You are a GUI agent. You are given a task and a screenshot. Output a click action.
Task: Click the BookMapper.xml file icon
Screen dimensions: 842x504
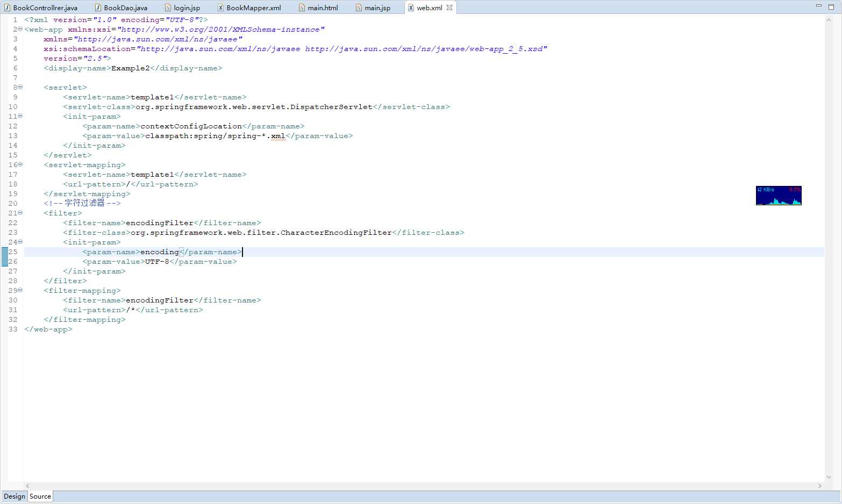(x=220, y=8)
